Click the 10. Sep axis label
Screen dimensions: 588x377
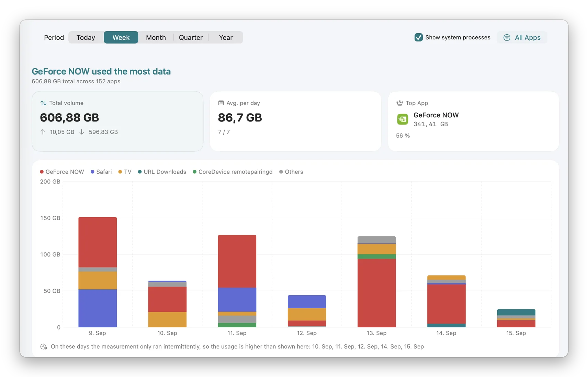tap(167, 333)
